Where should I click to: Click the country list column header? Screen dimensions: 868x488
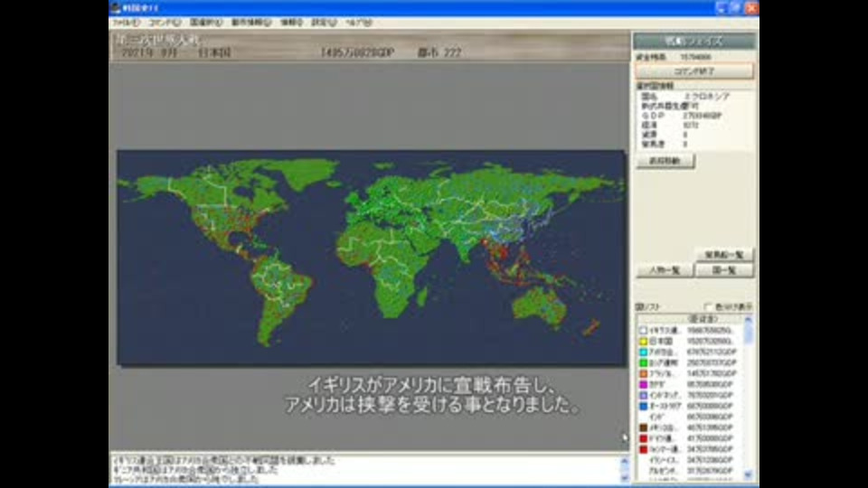coord(690,319)
